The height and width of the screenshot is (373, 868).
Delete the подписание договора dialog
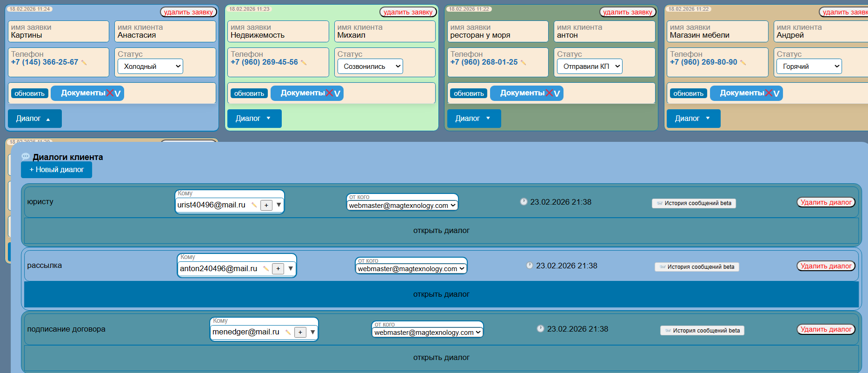(826, 330)
